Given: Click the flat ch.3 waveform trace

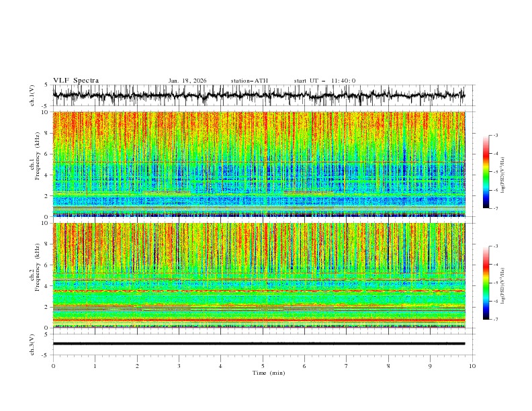Looking at the screenshot, I should (x=259, y=344).
